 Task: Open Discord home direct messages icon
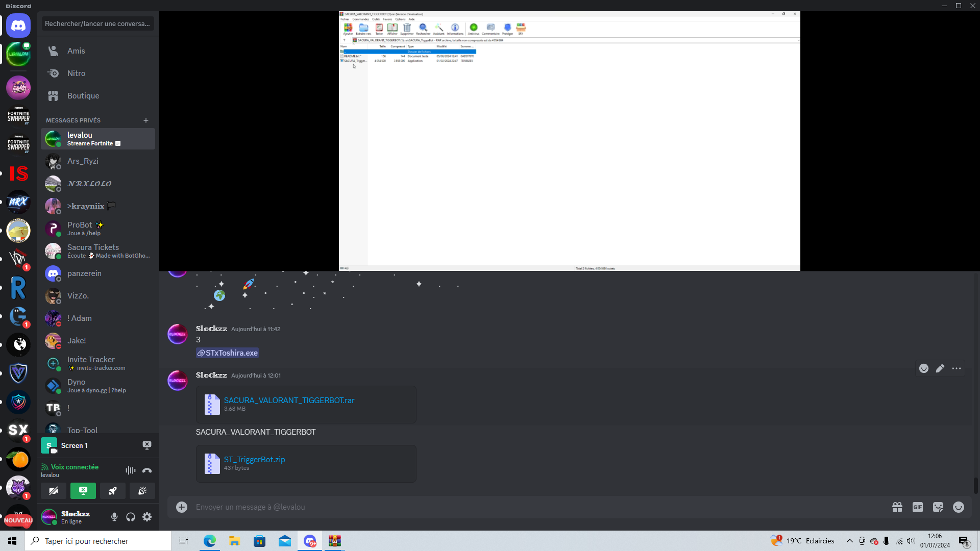click(x=18, y=26)
